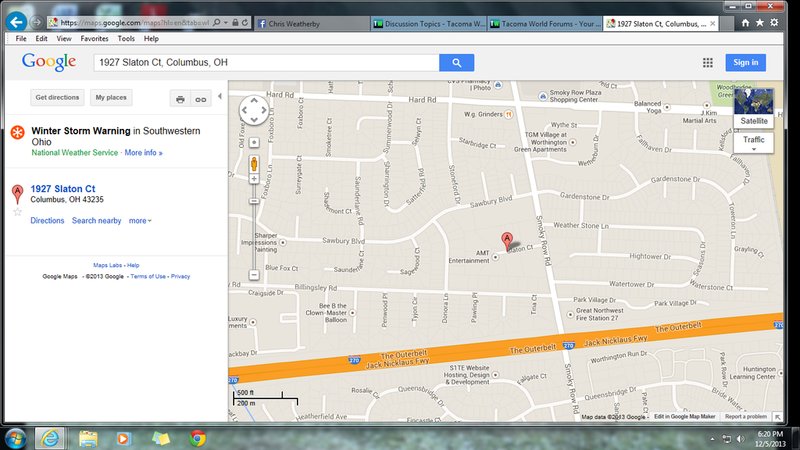The height and width of the screenshot is (450, 800).
Task: Click the blue Google Maps search button
Action: [x=457, y=63]
